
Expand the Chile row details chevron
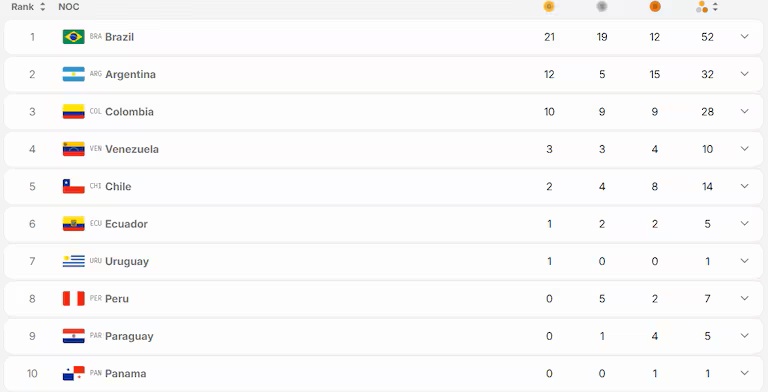744,186
